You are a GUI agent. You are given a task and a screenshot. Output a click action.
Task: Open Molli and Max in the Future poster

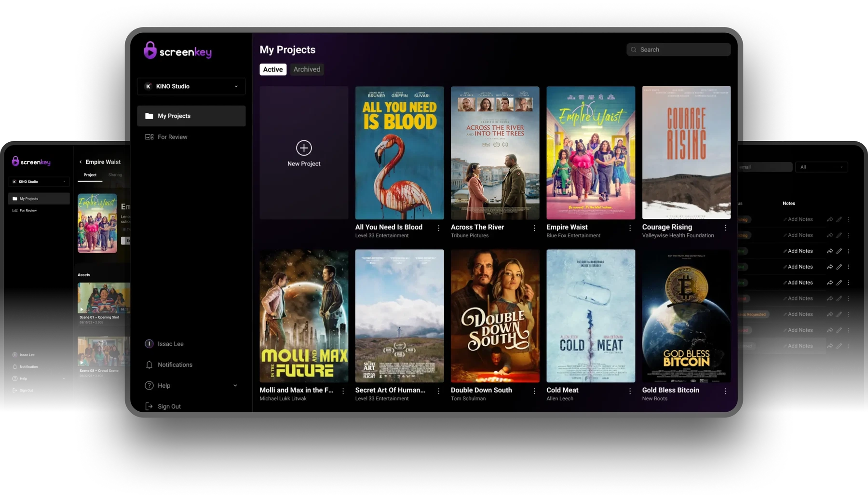[304, 316]
